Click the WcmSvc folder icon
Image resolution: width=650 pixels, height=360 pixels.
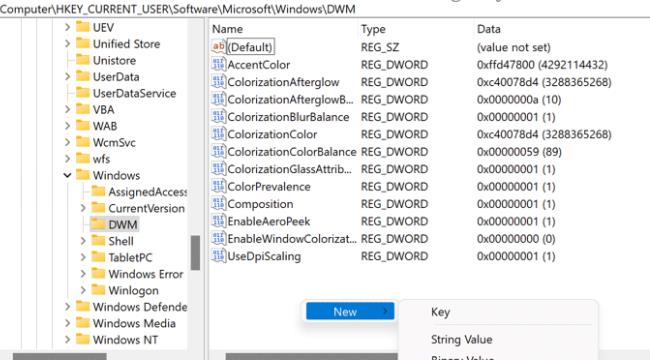83,142
